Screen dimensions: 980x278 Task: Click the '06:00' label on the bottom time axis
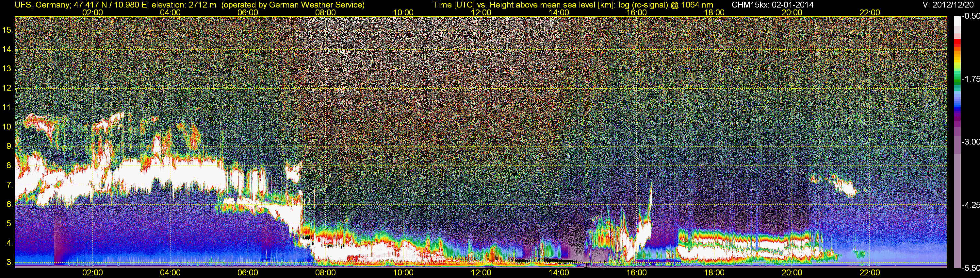tap(248, 273)
